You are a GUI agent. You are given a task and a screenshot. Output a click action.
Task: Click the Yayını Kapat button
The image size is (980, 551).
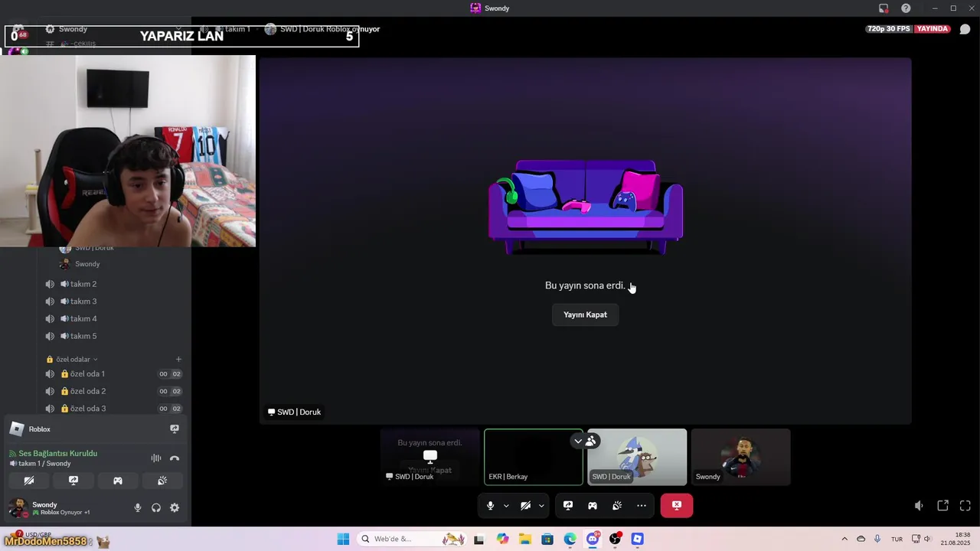pos(585,315)
